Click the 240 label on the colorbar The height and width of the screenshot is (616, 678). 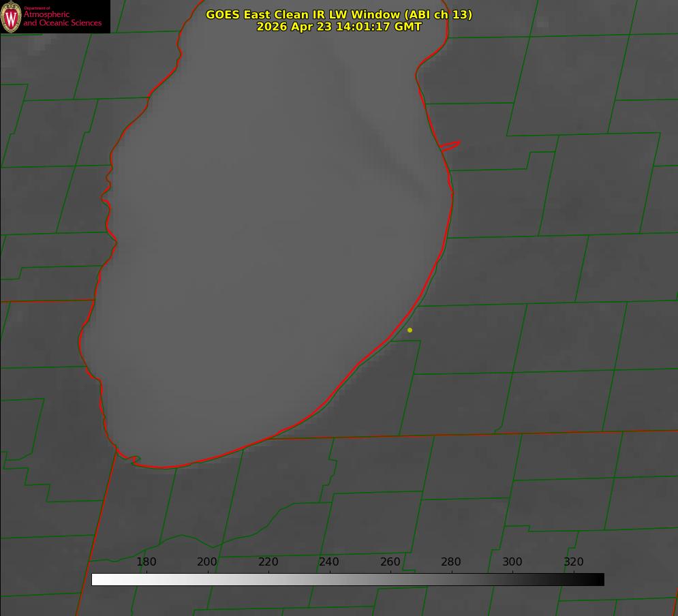coord(329,561)
